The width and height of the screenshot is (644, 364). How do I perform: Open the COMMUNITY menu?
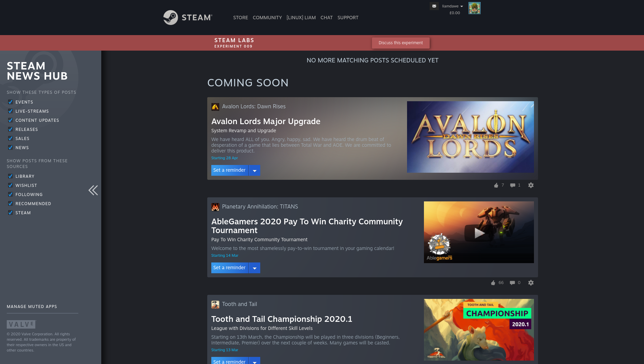[x=267, y=18]
